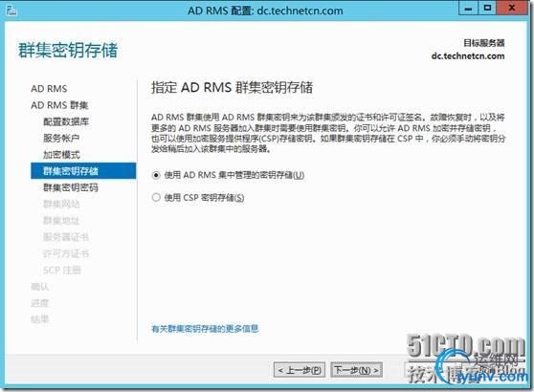Click the 群集地址 disabled step
Screen dimensions: 534x392
tap(61, 221)
